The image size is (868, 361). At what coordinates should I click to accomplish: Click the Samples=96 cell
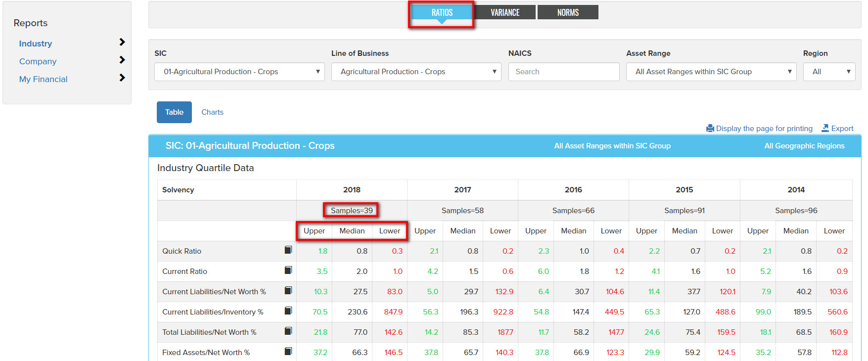[796, 211]
